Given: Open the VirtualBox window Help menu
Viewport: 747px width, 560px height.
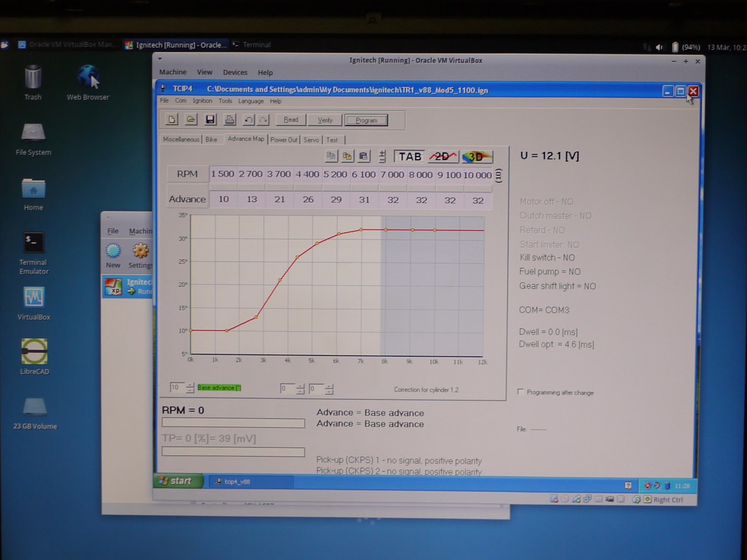Looking at the screenshot, I should pos(265,72).
